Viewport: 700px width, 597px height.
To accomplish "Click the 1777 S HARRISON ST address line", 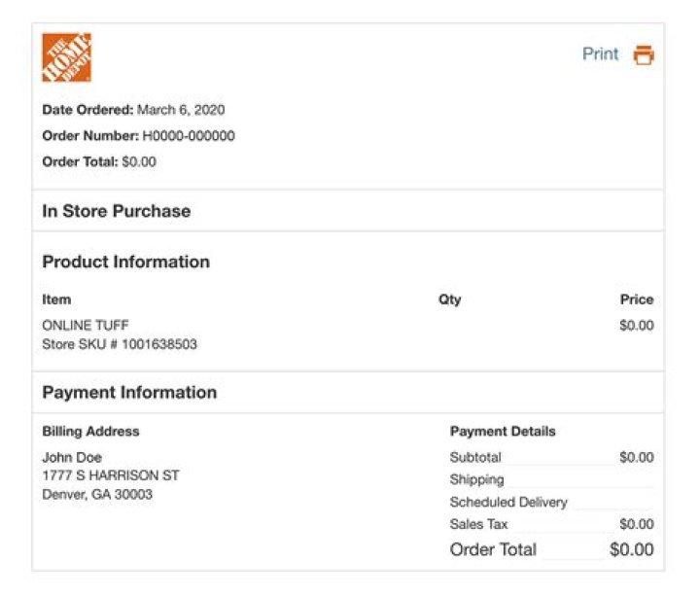I will coord(111,475).
